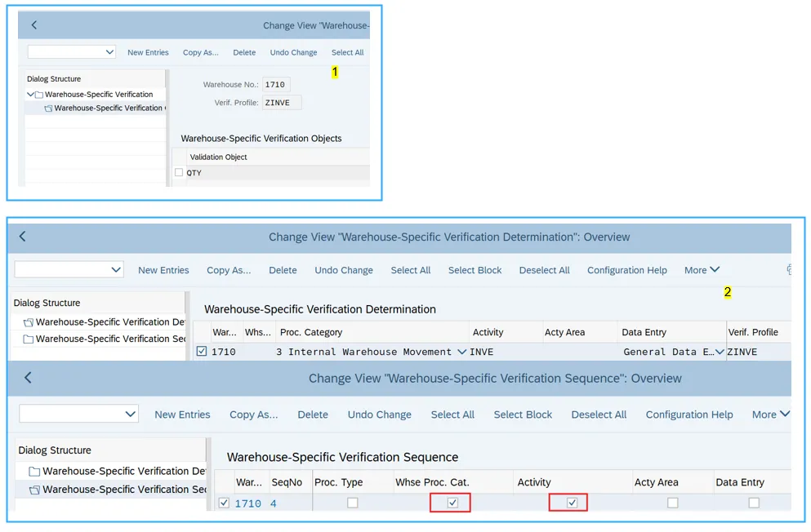Open the Proc. Category dropdown for Internal Warehouse Movement
The width and height of the screenshot is (811, 532).
point(462,352)
